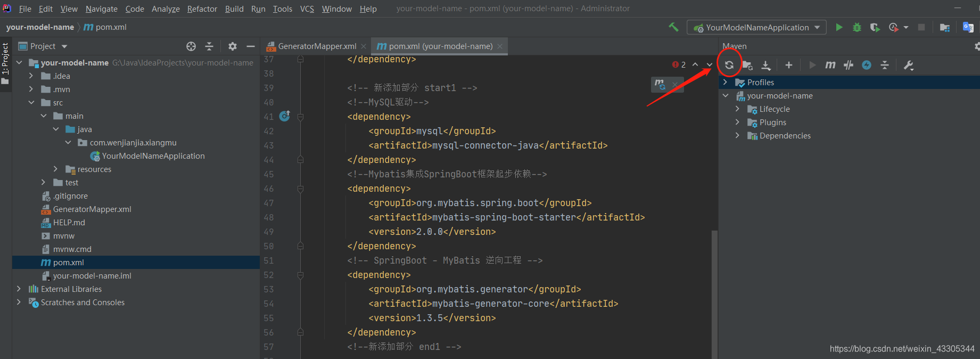Run the selected Maven build
The height and width of the screenshot is (359, 980).
click(x=812, y=65)
